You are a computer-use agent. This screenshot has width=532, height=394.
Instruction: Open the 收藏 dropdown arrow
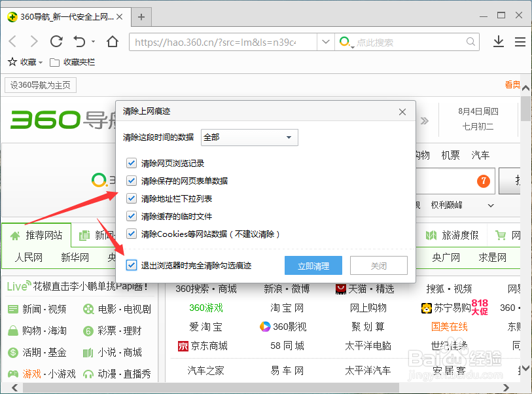41,62
